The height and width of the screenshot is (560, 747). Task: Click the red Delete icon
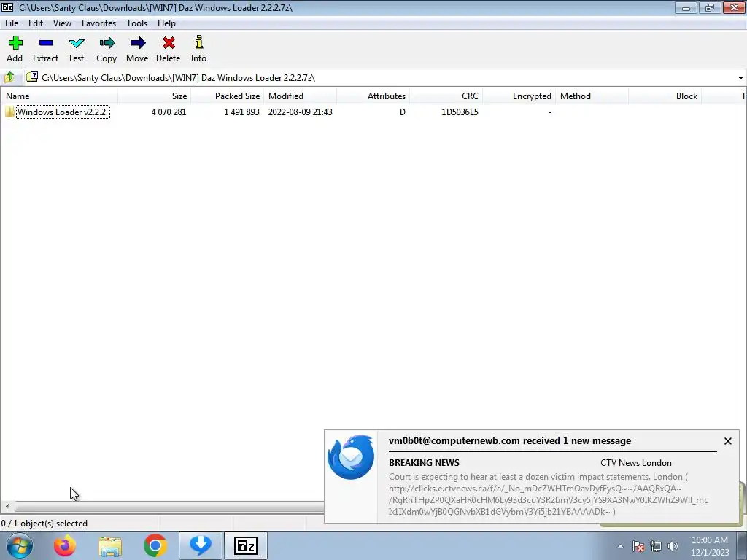[x=169, y=43]
